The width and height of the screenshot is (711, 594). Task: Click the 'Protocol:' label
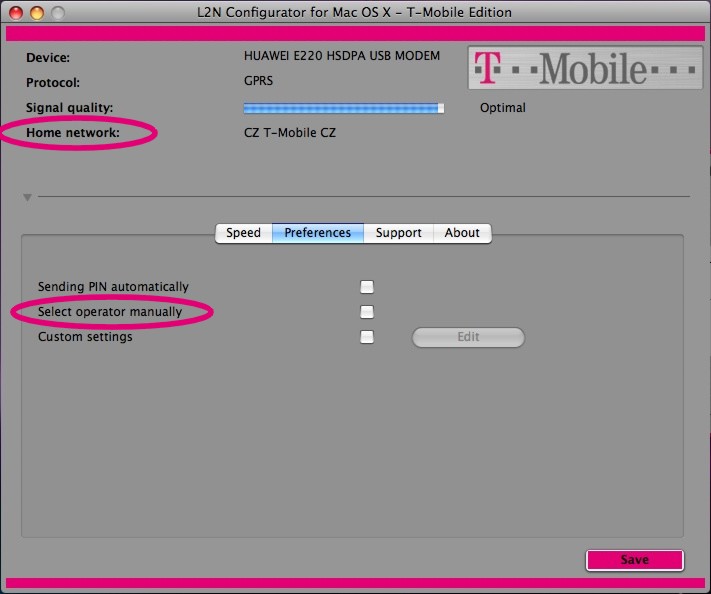click(53, 83)
